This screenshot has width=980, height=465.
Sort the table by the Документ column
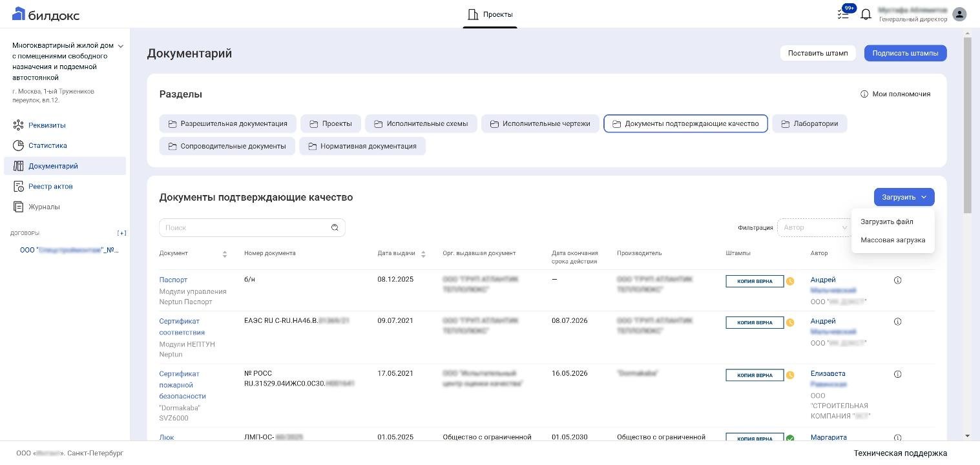(225, 254)
